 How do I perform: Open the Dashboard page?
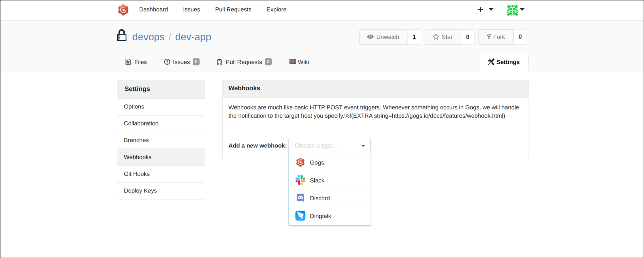[x=154, y=9]
